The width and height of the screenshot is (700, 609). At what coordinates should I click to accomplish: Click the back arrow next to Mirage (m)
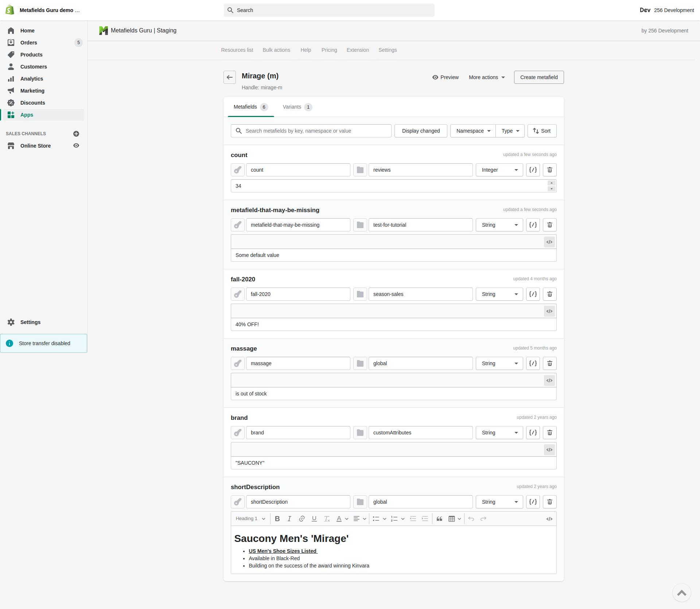[230, 77]
